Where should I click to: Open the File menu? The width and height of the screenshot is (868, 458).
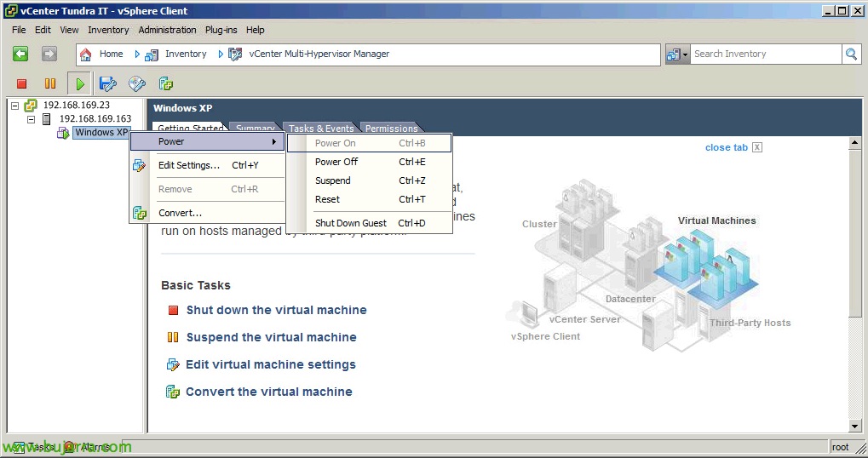[x=19, y=30]
